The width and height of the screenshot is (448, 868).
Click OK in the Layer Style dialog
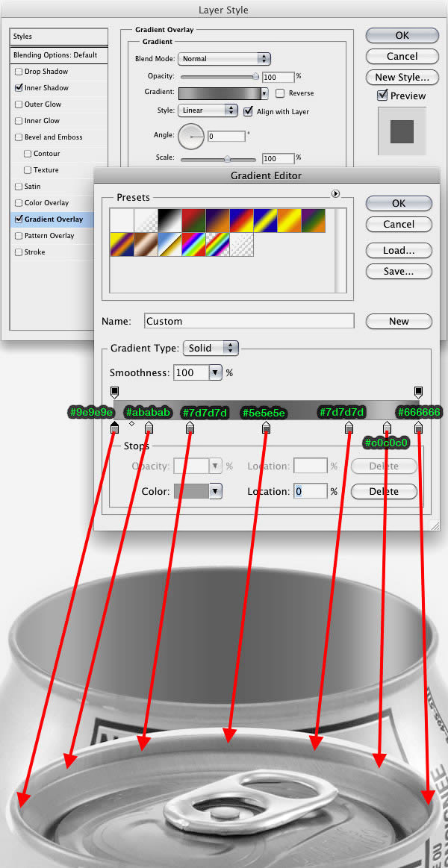tap(402, 35)
